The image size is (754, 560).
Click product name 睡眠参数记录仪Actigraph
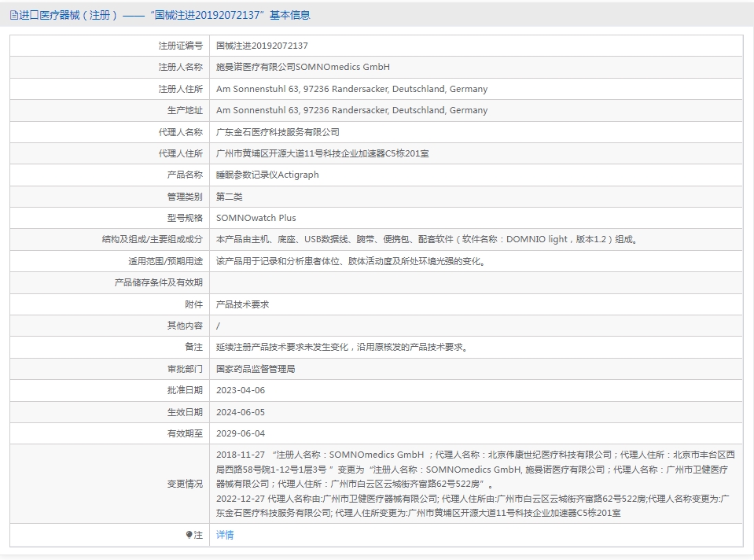267,175
